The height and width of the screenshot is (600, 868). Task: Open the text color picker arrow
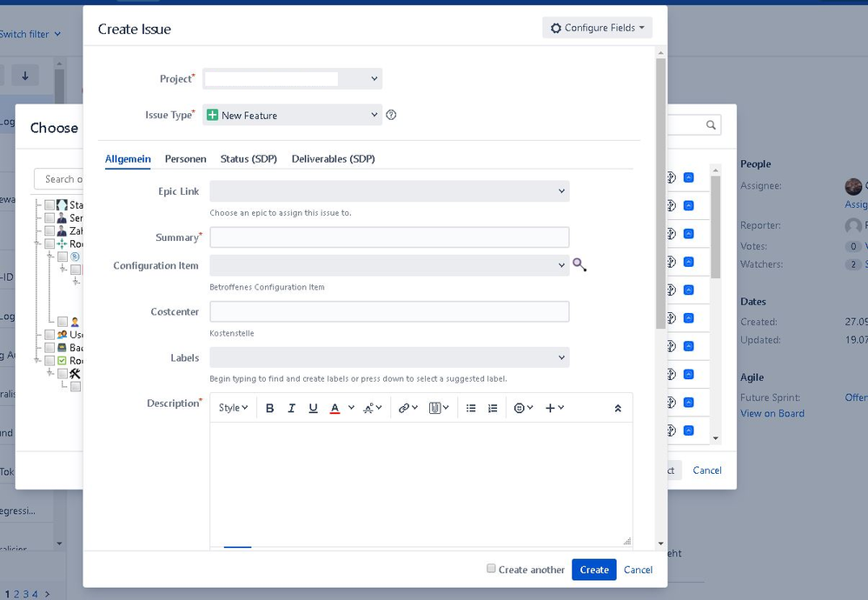click(x=351, y=408)
